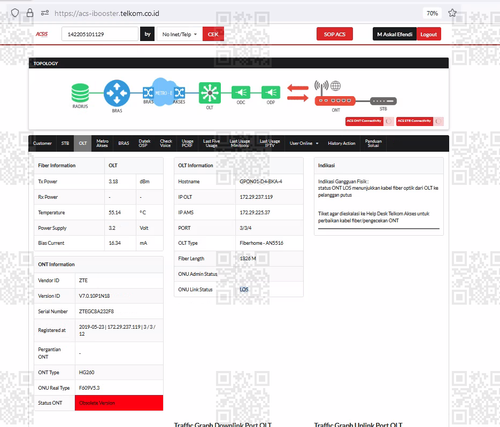Click the Bias Current value 16.34

click(115, 243)
